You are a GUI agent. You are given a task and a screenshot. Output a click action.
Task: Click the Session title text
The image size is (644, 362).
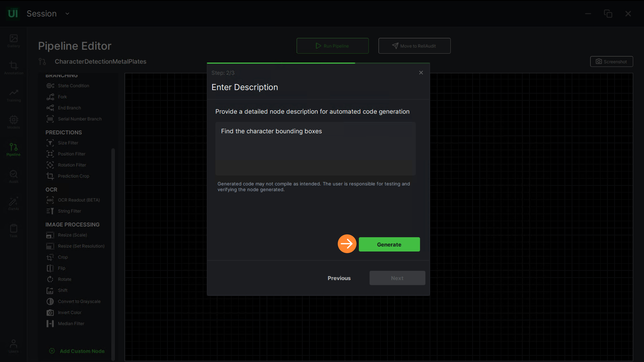[42, 13]
